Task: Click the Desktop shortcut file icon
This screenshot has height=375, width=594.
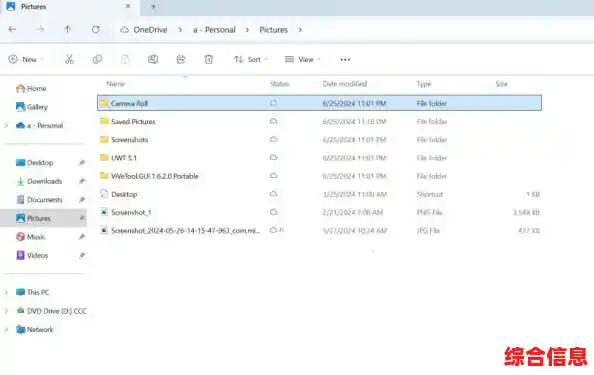Action: click(104, 194)
